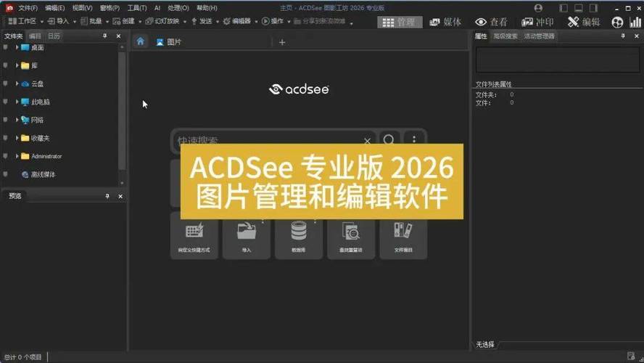
Task: Click the ACDSee app icon in title bar
Action: click(9, 8)
